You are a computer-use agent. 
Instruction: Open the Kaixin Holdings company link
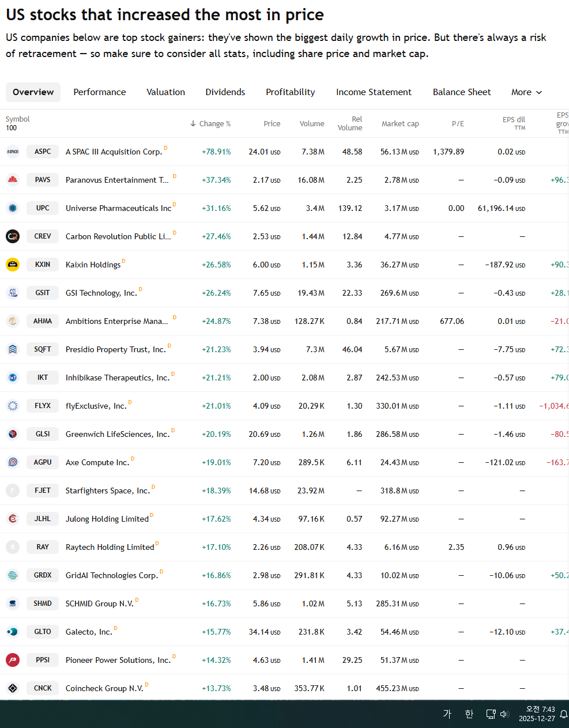pyautogui.click(x=93, y=265)
